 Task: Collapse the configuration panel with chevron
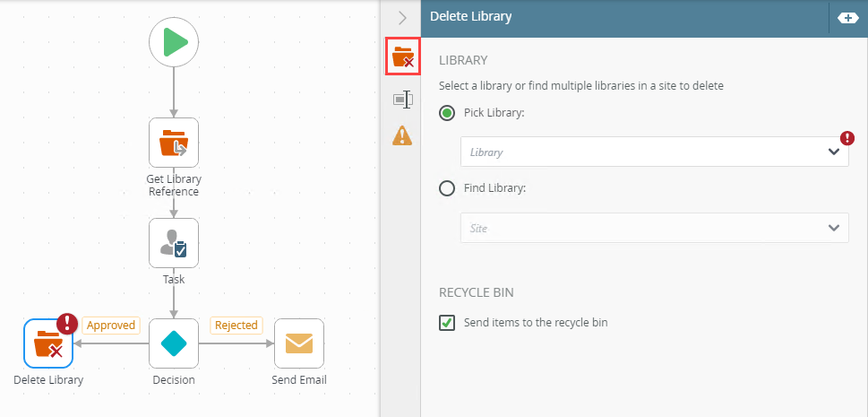tap(402, 17)
